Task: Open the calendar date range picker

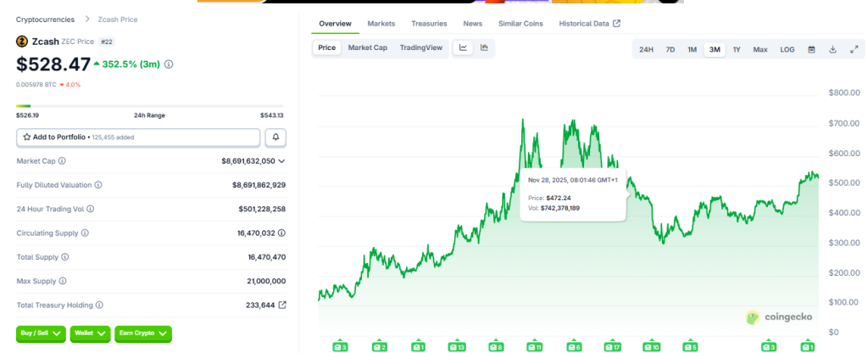Action: 811,50
